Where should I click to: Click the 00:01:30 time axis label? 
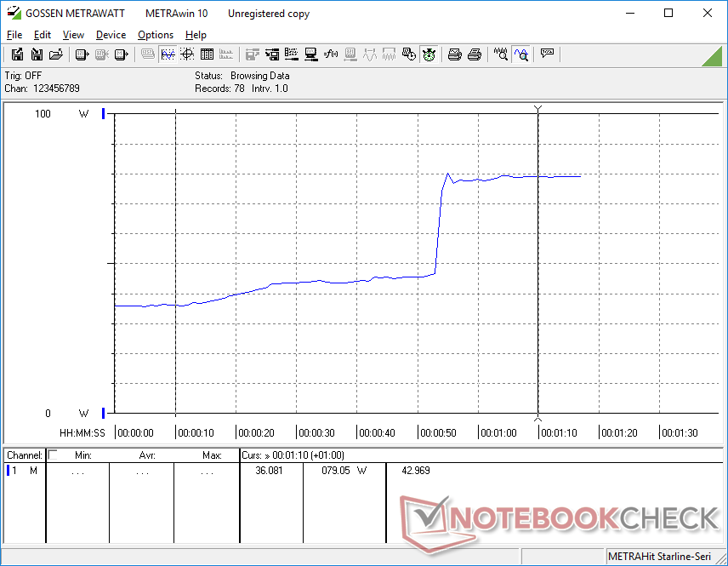tap(680, 433)
